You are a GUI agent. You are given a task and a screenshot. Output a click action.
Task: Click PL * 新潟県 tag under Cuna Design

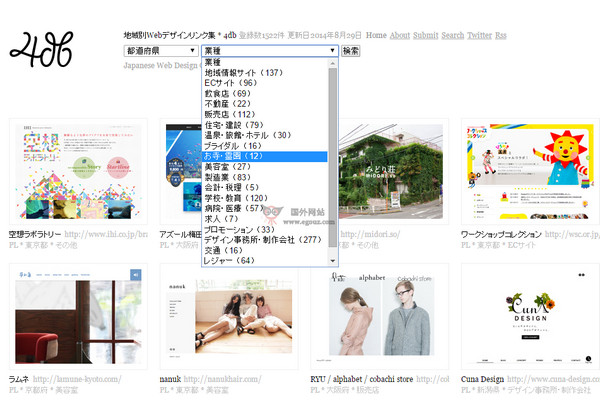526,390
